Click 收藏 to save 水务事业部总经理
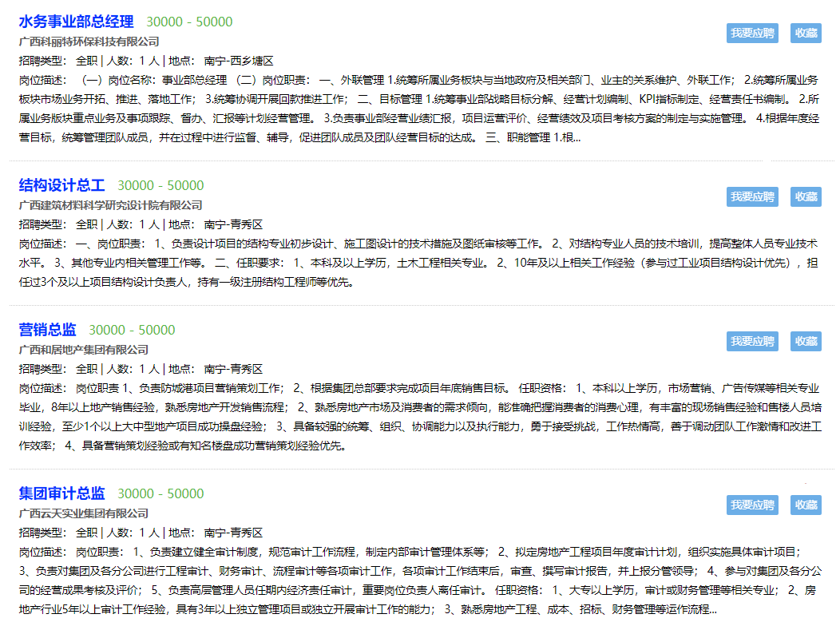 806,33
